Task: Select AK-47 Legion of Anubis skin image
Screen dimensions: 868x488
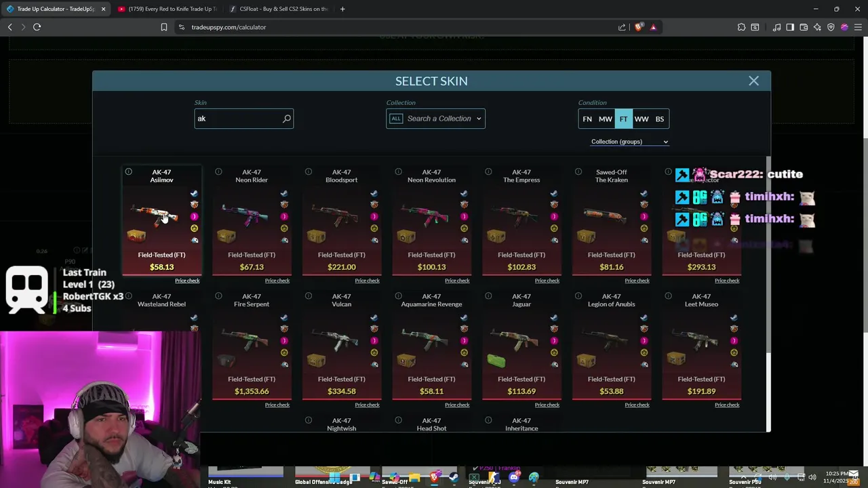Action: tap(605, 339)
